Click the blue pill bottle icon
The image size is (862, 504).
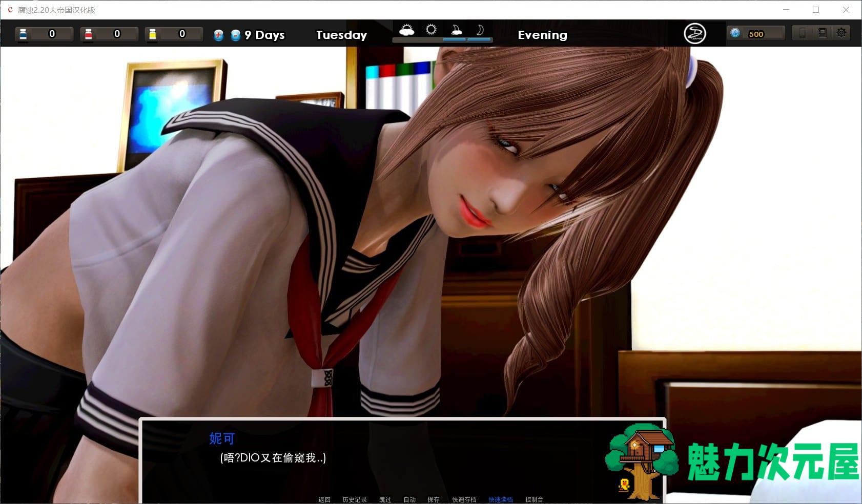(x=23, y=34)
